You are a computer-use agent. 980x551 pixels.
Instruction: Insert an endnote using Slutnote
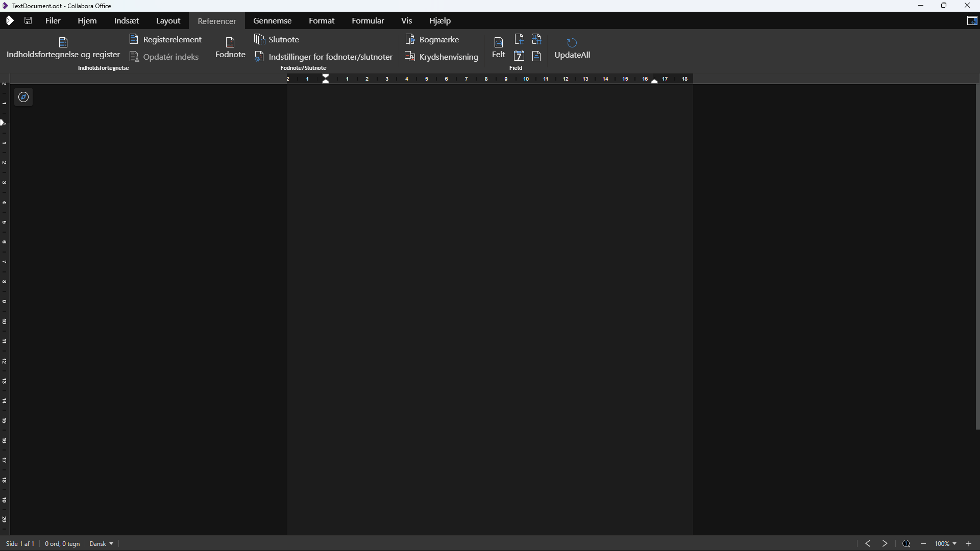click(x=277, y=39)
